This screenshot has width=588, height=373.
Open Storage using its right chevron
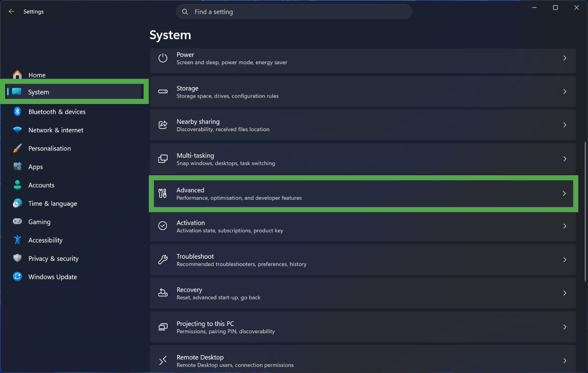click(x=565, y=92)
